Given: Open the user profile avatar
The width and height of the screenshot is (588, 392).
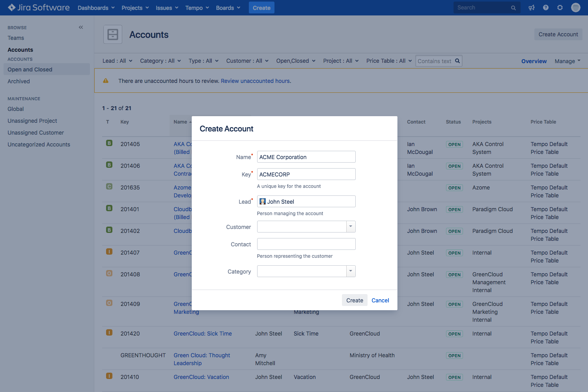Looking at the screenshot, I should point(576,8).
